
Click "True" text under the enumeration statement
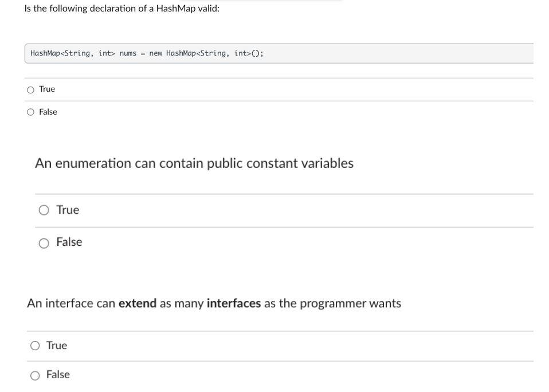click(68, 210)
